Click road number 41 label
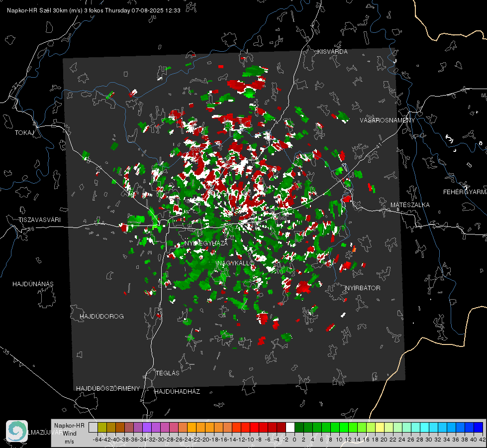Screen dimensions: 487x448 coord(378,145)
